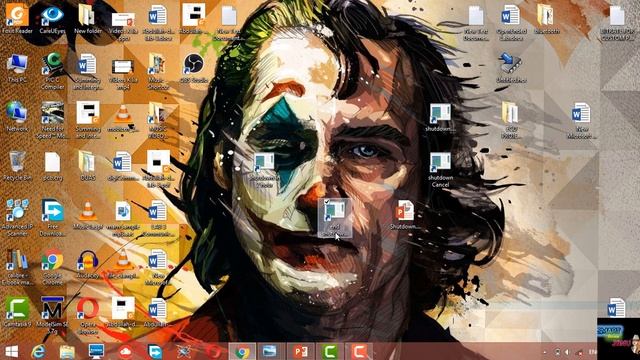This screenshot has width=640, height=360.
Task: Open This PC on the desktop
Action: coord(17,68)
